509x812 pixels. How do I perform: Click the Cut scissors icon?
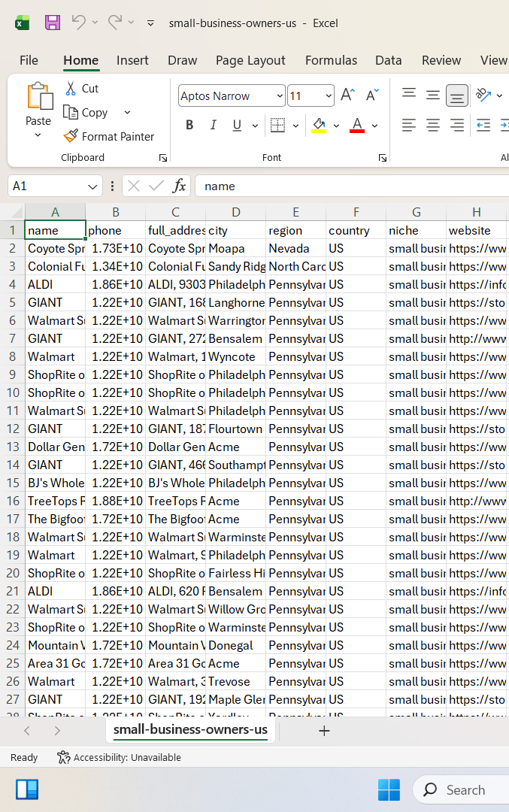pos(71,89)
